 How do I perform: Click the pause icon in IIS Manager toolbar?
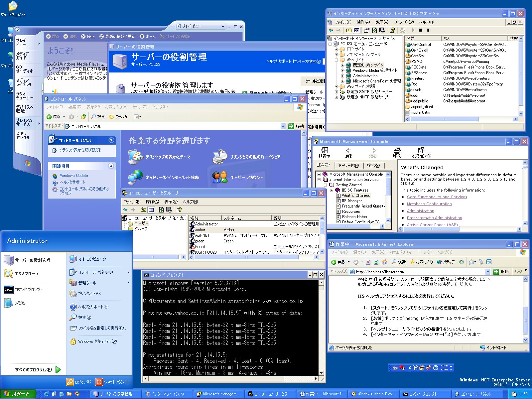point(428,30)
